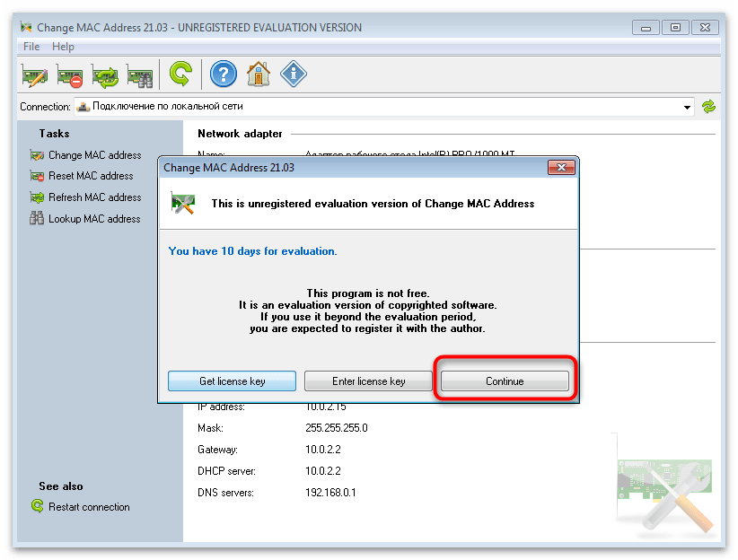This screenshot has height=560, width=738.
Task: Click the About info diamond icon
Action: 294,74
